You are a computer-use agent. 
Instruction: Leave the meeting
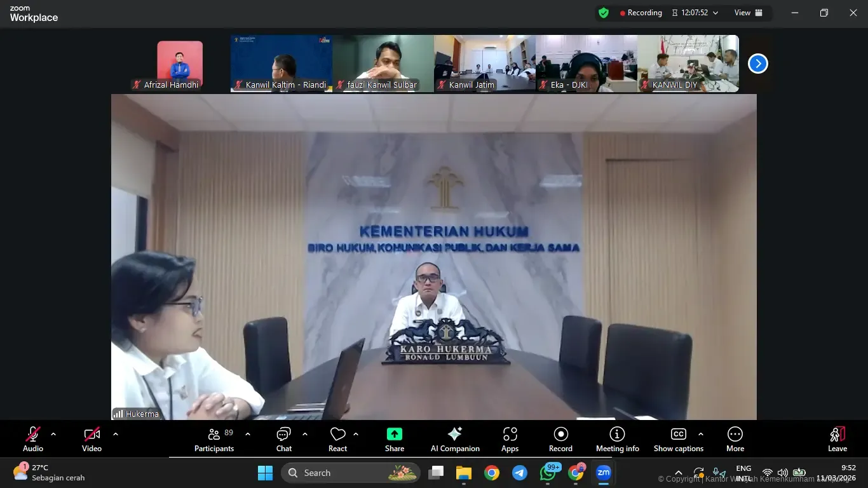click(x=837, y=439)
